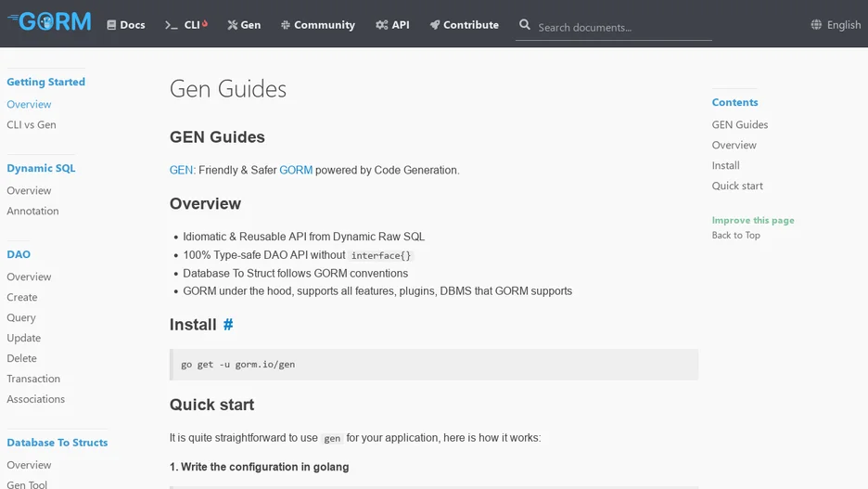The width and height of the screenshot is (868, 489).
Task: Click the GEN link in intro sentence
Action: click(181, 170)
